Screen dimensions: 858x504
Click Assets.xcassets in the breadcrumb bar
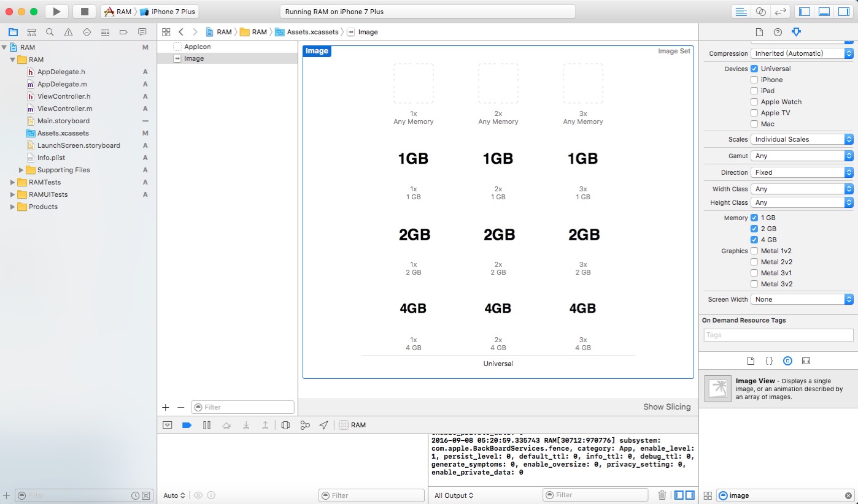pos(312,32)
